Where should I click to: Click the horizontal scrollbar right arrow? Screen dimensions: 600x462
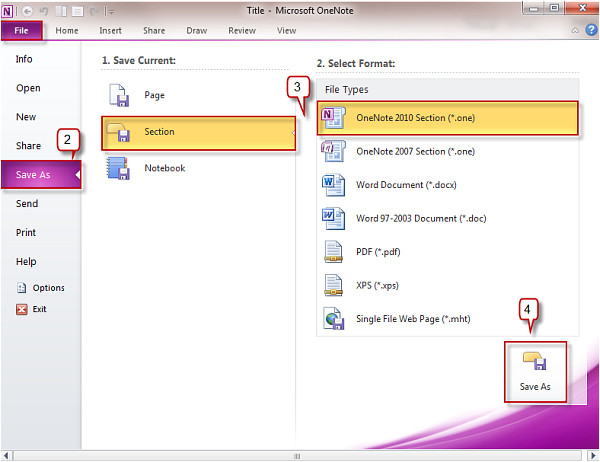[x=593, y=456]
